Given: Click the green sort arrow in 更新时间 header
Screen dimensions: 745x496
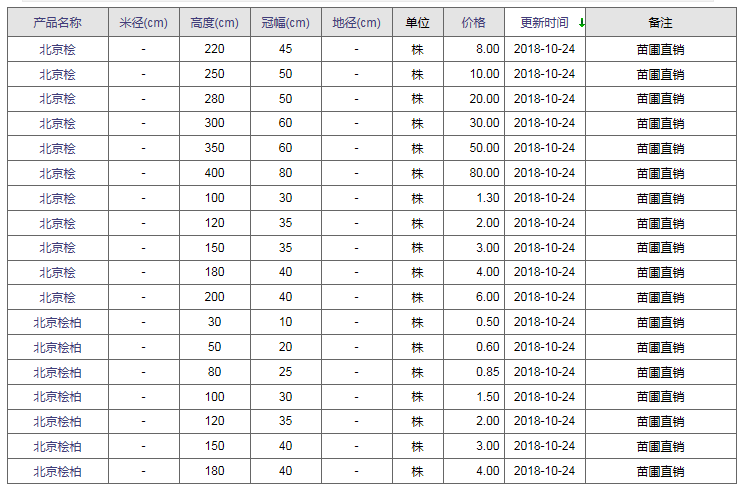Looking at the screenshot, I should point(582,23).
